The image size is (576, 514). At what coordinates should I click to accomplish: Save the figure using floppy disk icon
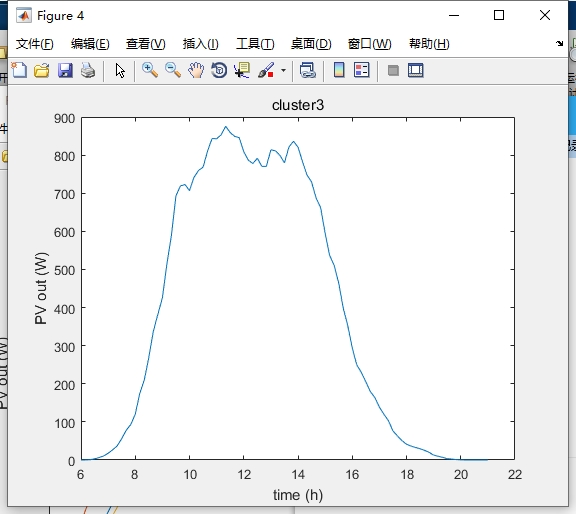[x=65, y=70]
